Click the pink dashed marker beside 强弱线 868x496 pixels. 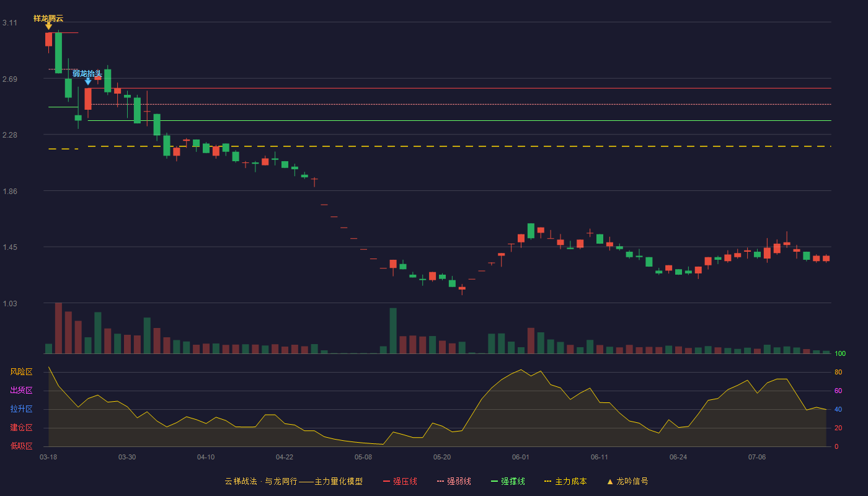pyautogui.click(x=440, y=482)
